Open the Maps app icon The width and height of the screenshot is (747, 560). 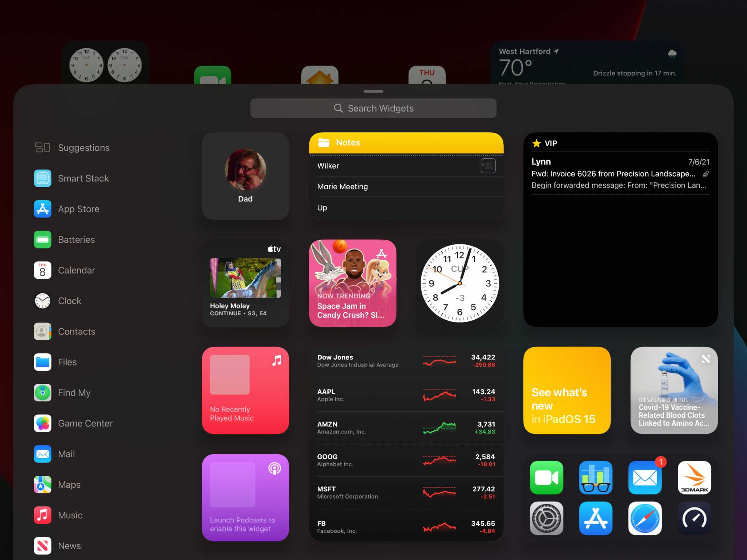(41, 484)
